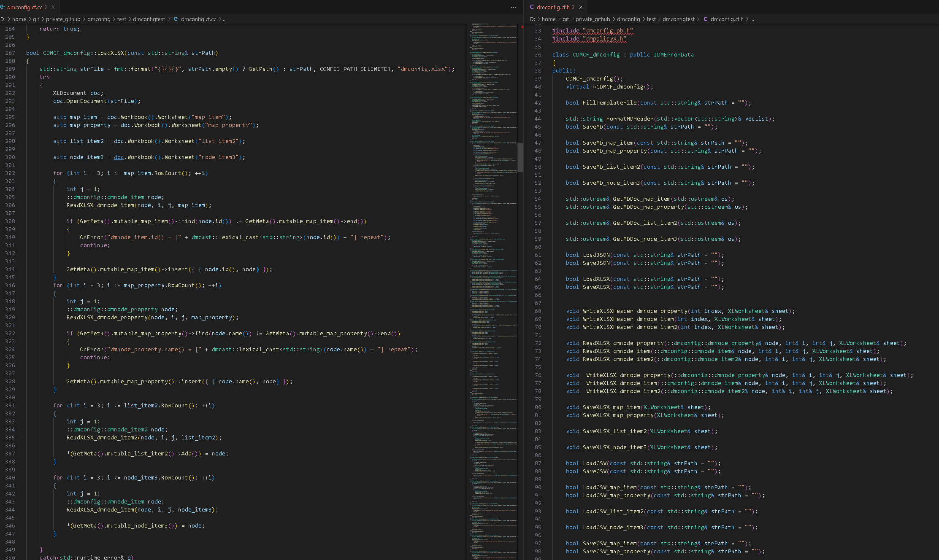Click C++ file icon in left breadcrumb
The width and height of the screenshot is (939, 560).
click(x=176, y=19)
